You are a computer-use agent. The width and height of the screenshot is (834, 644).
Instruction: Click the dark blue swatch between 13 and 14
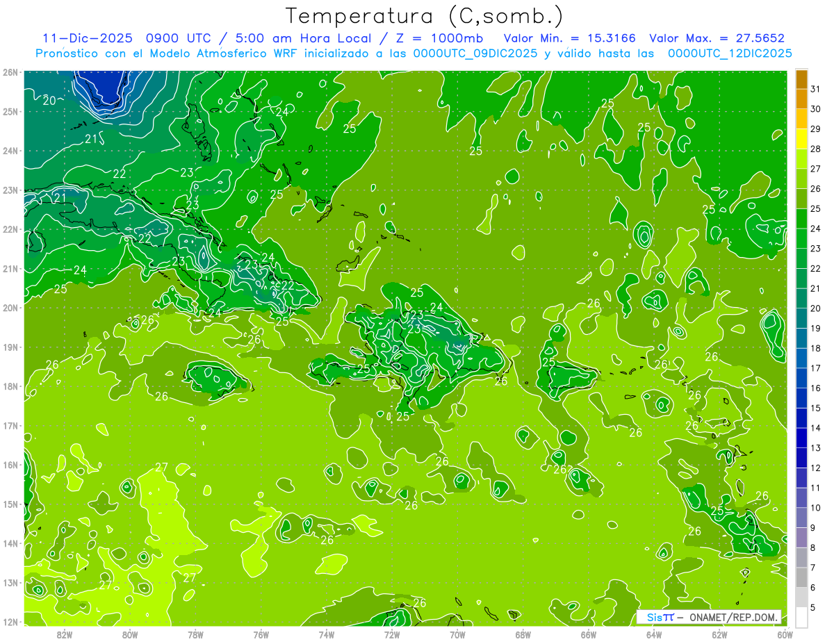pos(801,438)
